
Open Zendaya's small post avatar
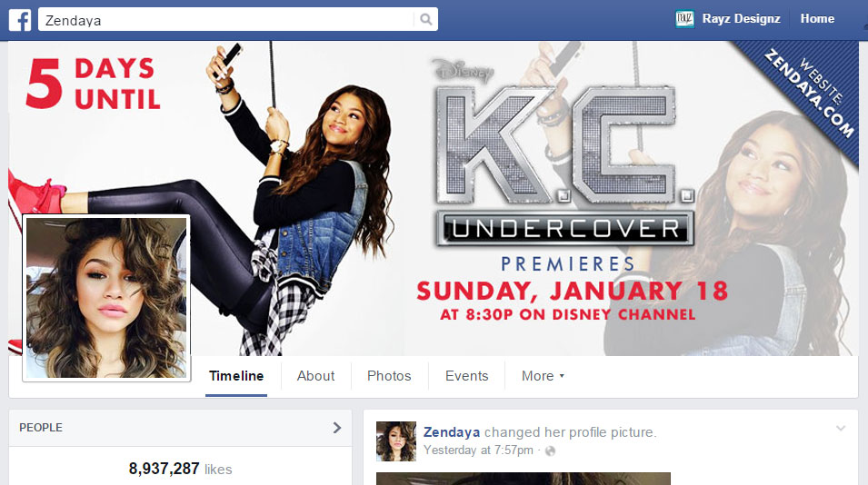point(395,441)
